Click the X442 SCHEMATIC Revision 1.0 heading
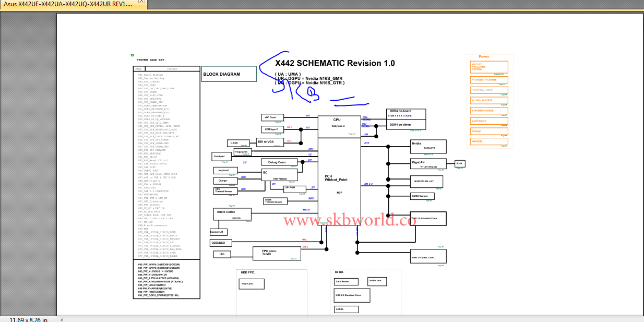Image resolution: width=644 pixels, height=322 pixels. click(335, 63)
